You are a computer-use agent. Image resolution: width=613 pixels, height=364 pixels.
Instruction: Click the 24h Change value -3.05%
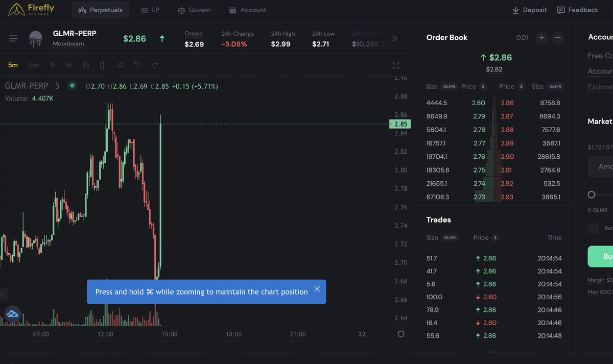point(234,44)
